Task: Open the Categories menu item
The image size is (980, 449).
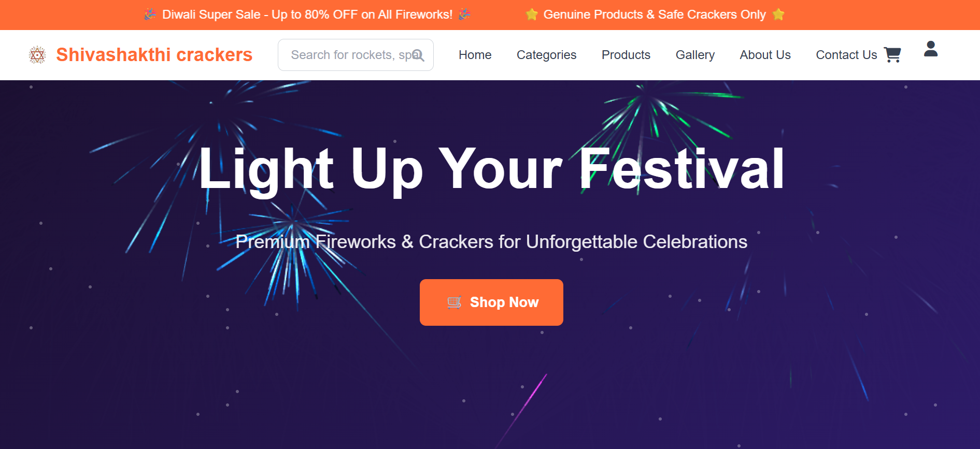Action: pos(546,55)
